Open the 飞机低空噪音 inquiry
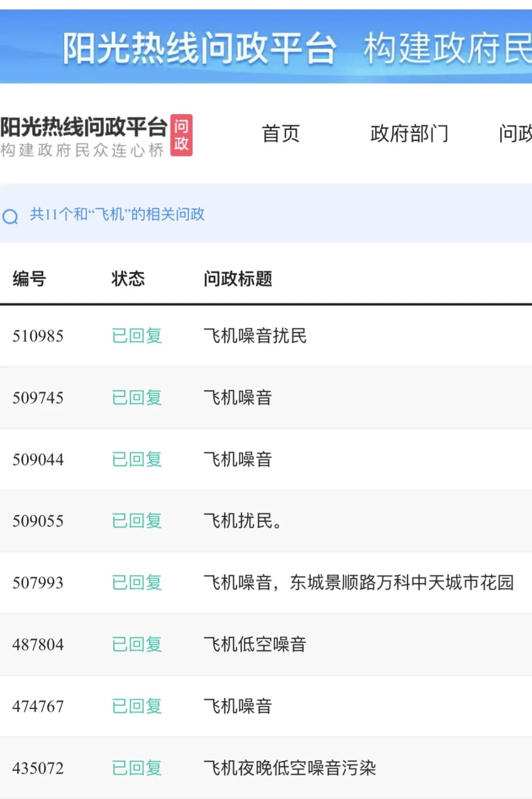 tap(255, 644)
